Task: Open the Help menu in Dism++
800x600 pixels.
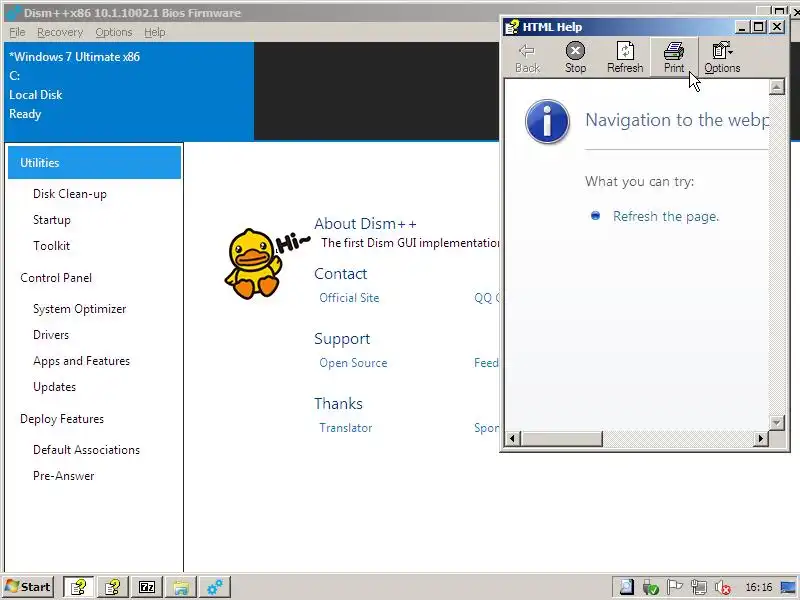Action: pos(155,32)
